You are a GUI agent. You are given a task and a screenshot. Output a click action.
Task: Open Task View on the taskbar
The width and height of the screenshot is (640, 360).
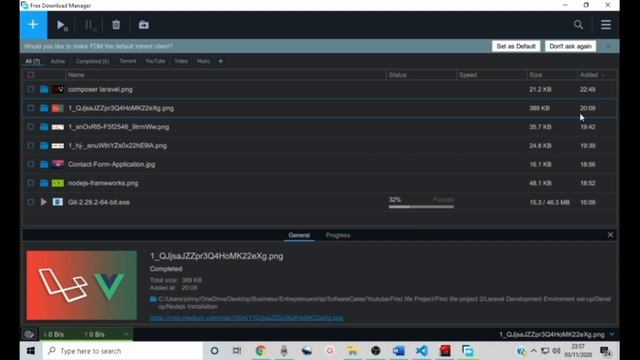(237, 351)
